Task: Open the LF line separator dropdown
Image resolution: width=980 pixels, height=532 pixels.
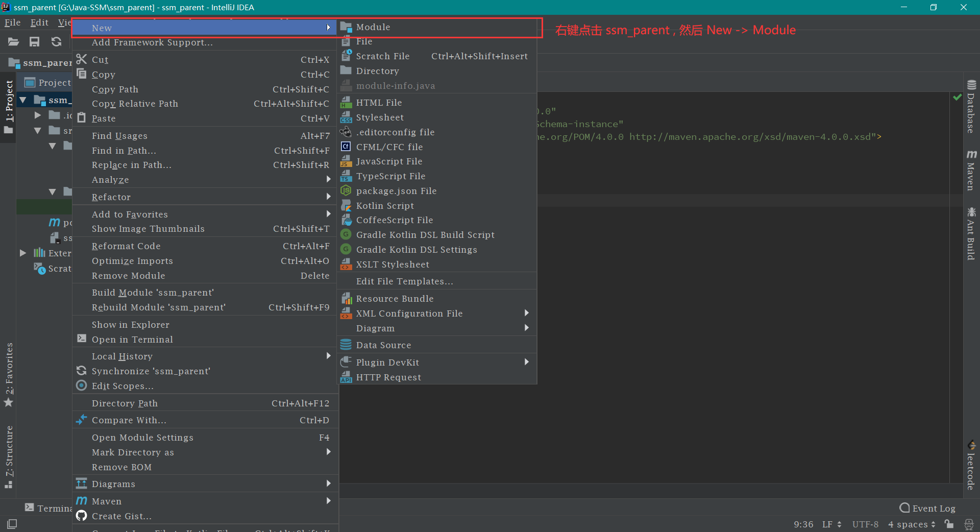Action: tap(831, 524)
